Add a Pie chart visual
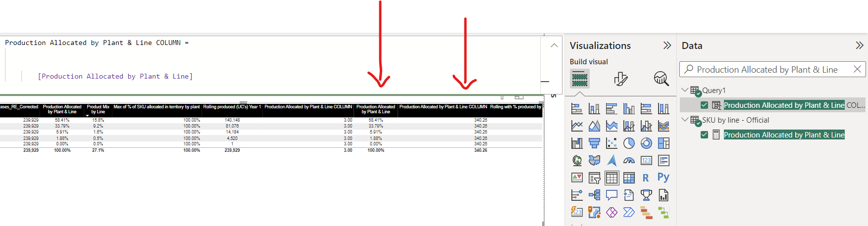 (629, 143)
